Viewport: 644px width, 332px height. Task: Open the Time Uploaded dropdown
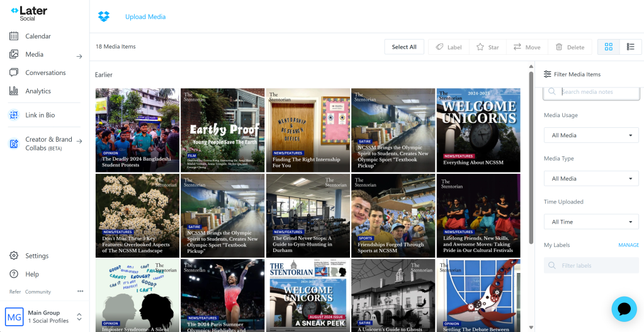pos(591,222)
